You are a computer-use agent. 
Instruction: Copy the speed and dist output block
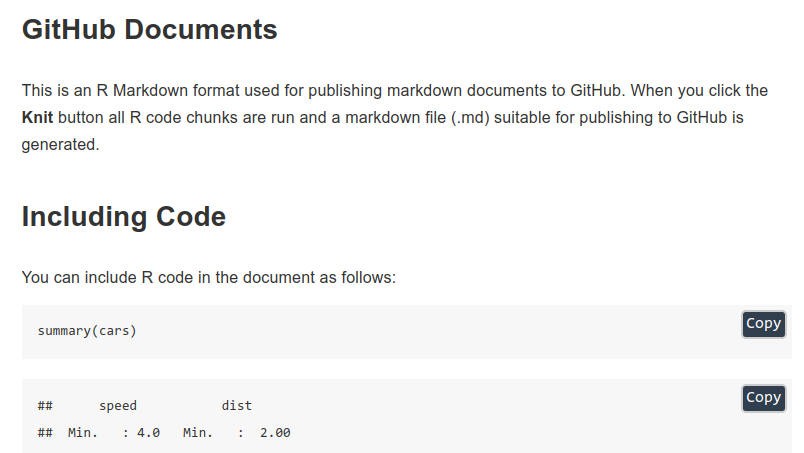click(763, 398)
